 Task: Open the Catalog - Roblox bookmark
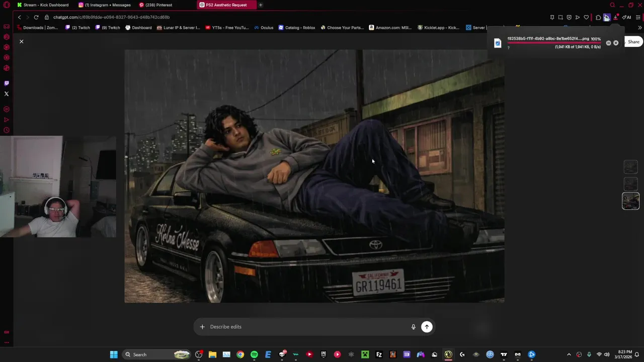tap(297, 28)
